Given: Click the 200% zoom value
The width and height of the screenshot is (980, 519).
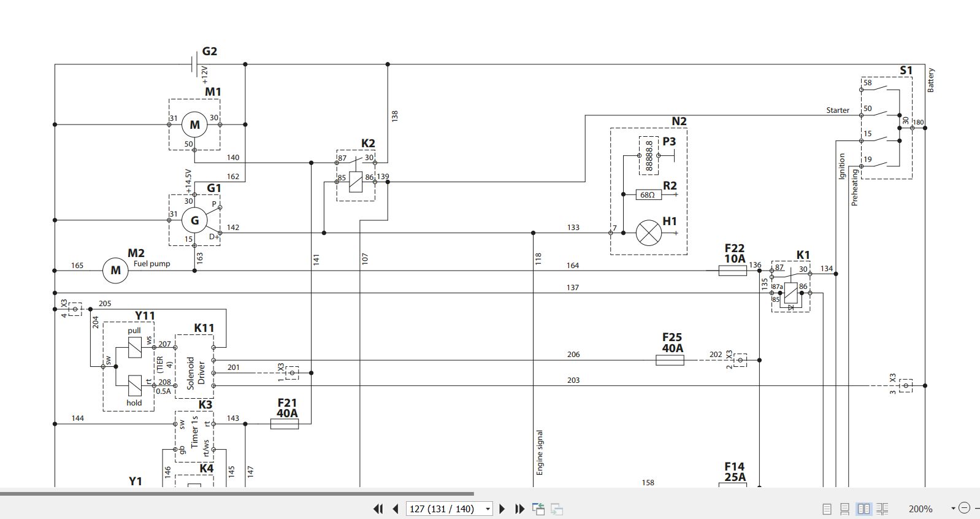Looking at the screenshot, I should 920,509.
